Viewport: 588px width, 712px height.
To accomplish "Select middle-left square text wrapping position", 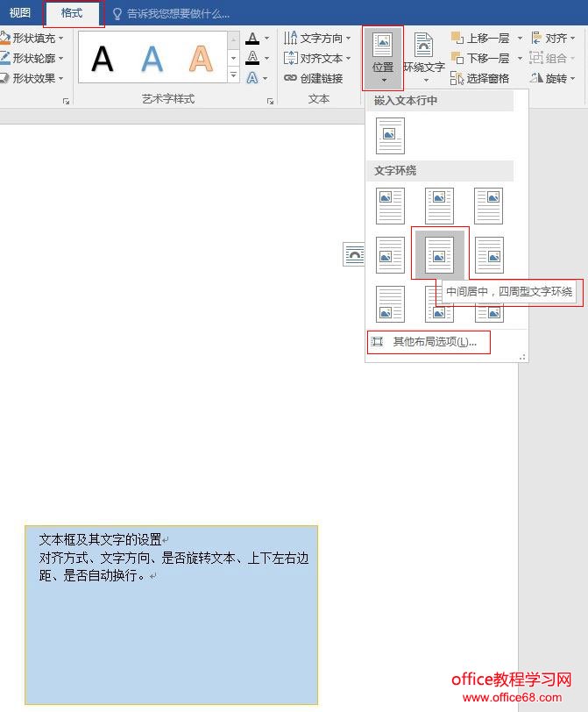I will [x=390, y=255].
